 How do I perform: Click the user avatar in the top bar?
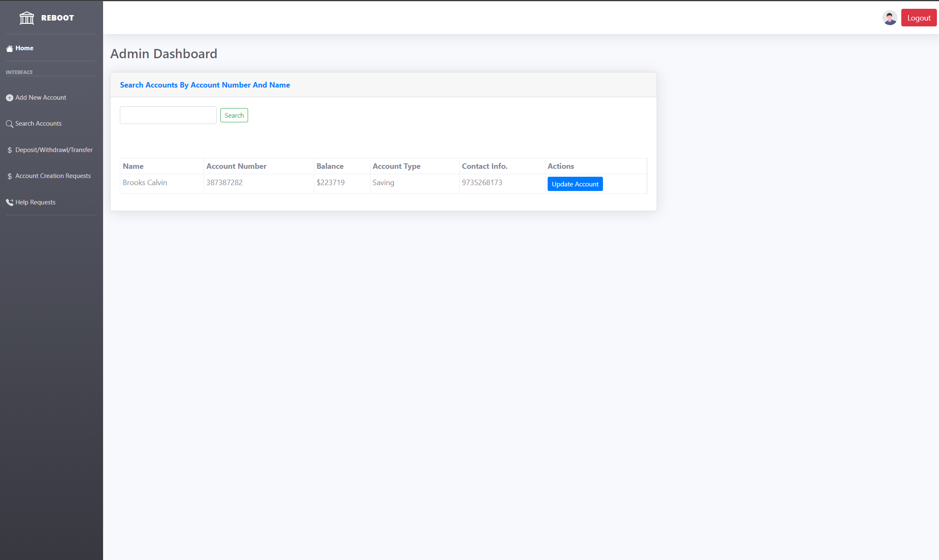point(890,18)
